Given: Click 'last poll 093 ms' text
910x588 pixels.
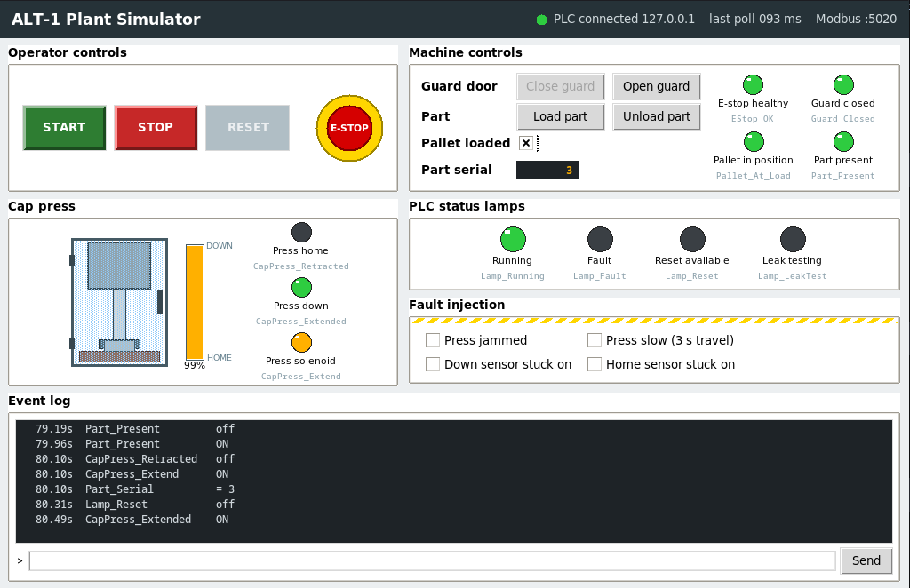Looking at the screenshot, I should tap(755, 20).
